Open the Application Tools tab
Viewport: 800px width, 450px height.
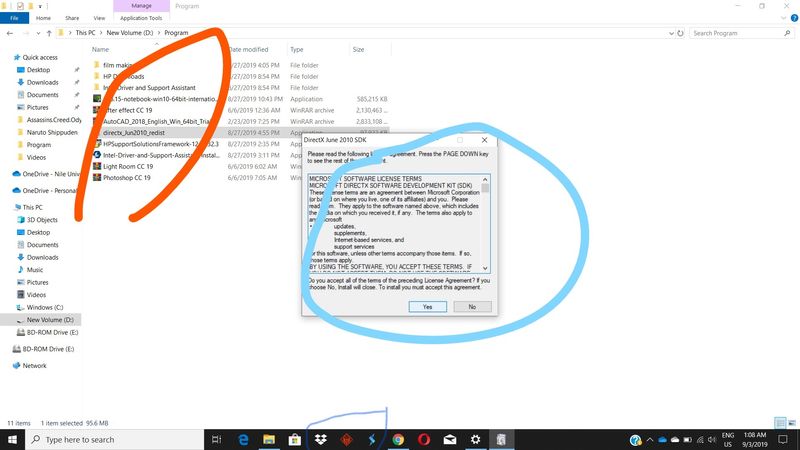(x=141, y=18)
